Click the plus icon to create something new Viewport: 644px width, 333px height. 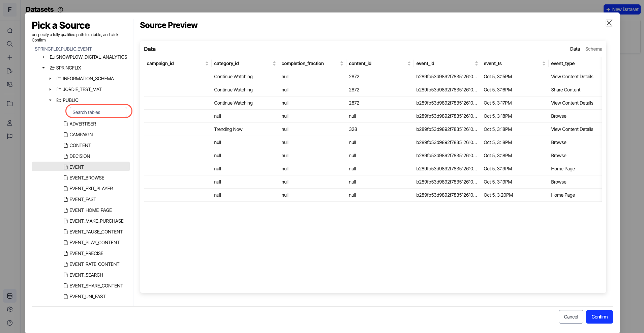click(x=10, y=57)
